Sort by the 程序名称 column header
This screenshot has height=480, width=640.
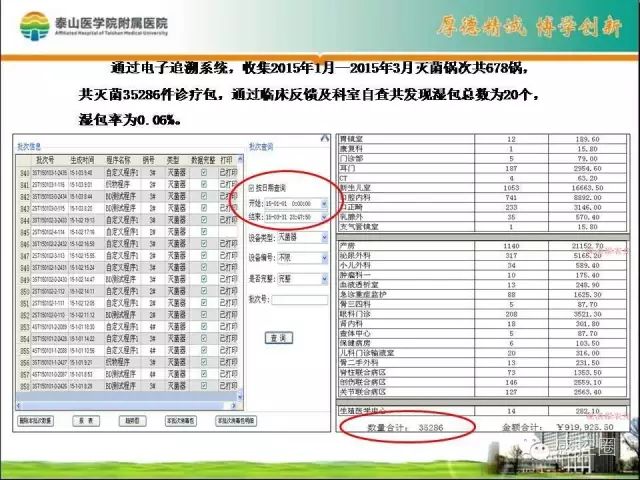pos(119,160)
